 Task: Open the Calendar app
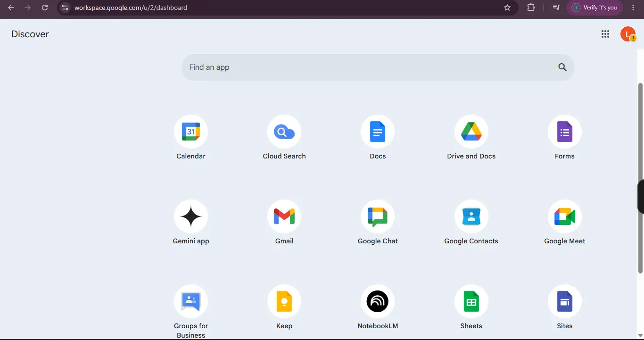pos(191,132)
